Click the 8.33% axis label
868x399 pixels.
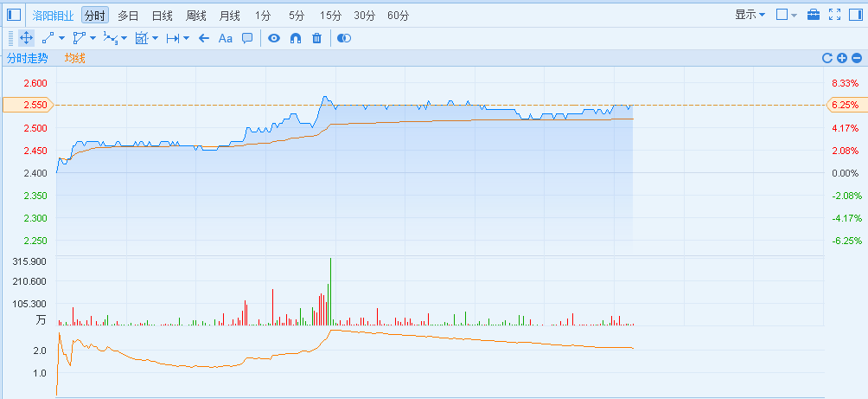click(846, 83)
